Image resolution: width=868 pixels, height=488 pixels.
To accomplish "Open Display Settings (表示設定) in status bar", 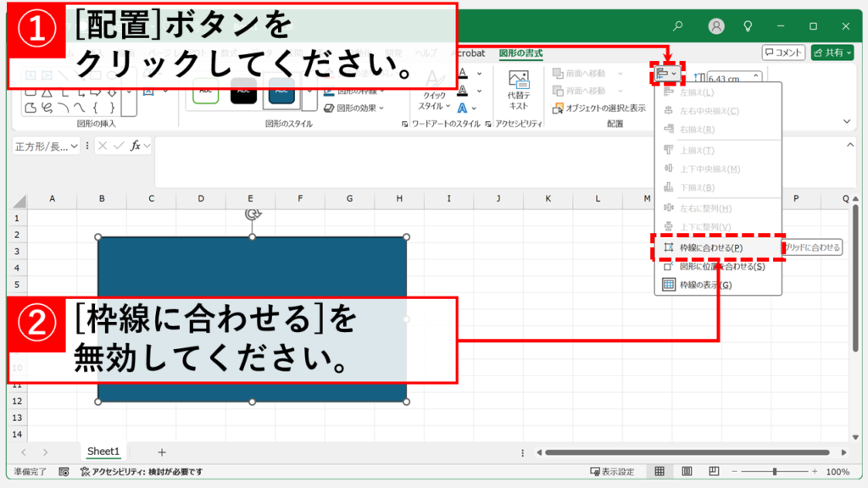I will tap(612, 471).
